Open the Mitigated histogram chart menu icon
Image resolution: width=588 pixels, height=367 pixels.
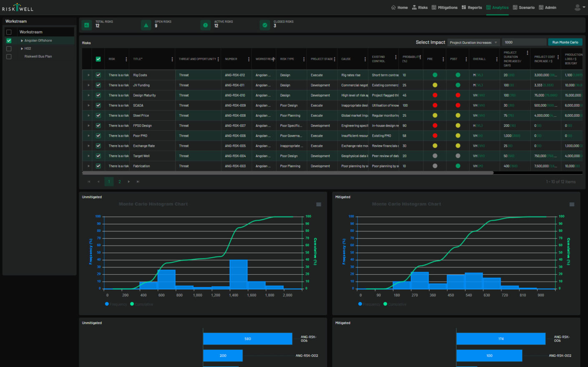pyautogui.click(x=572, y=204)
